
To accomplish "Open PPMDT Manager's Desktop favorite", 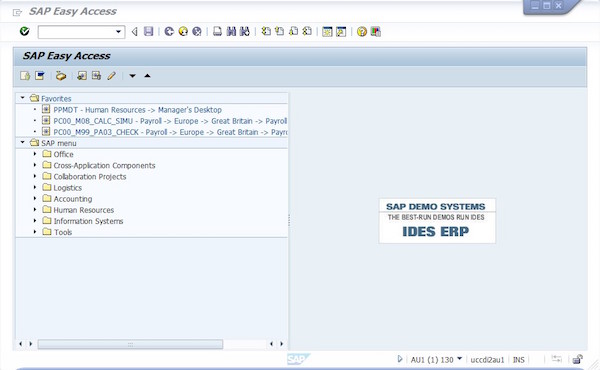I will [137, 110].
